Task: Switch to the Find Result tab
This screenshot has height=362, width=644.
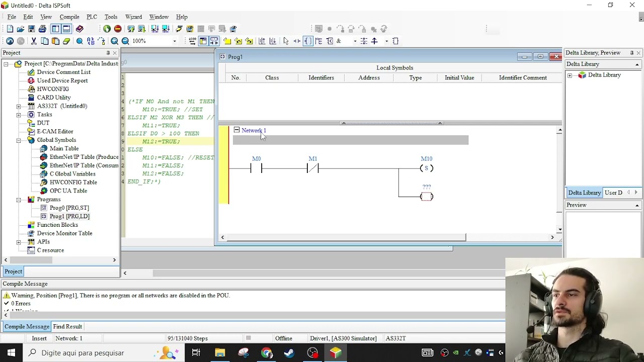Action: (x=67, y=327)
